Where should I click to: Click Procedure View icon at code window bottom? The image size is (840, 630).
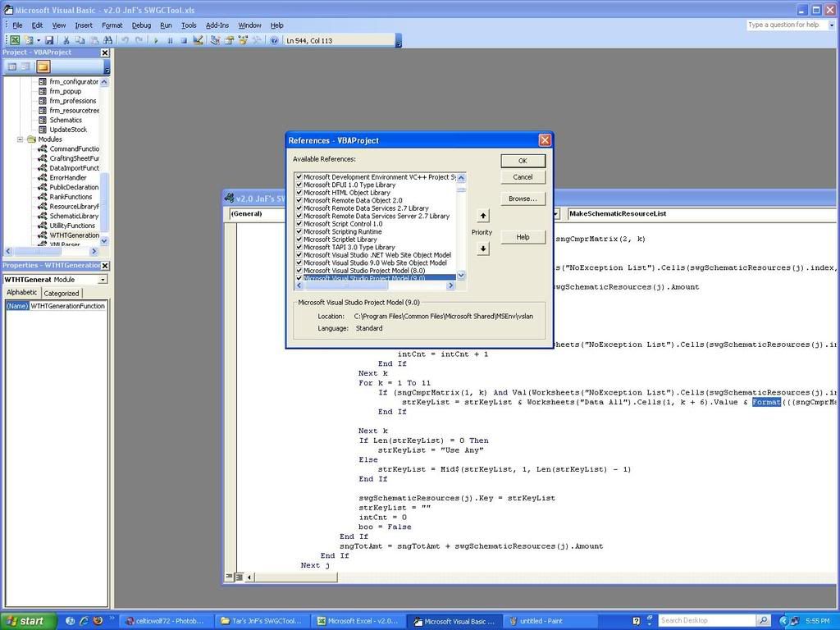pyautogui.click(x=229, y=577)
